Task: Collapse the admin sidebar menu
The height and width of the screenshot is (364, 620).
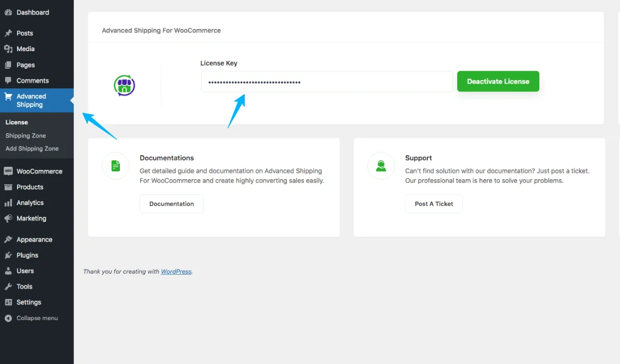Action: (37, 318)
